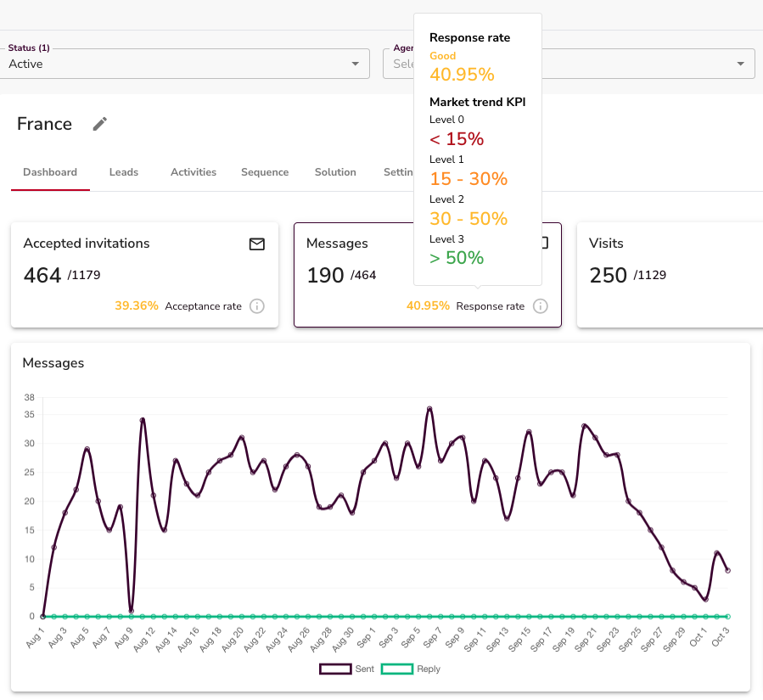The image size is (763, 700).
Task: Switch to the Dashboard tab
Action: [50, 172]
